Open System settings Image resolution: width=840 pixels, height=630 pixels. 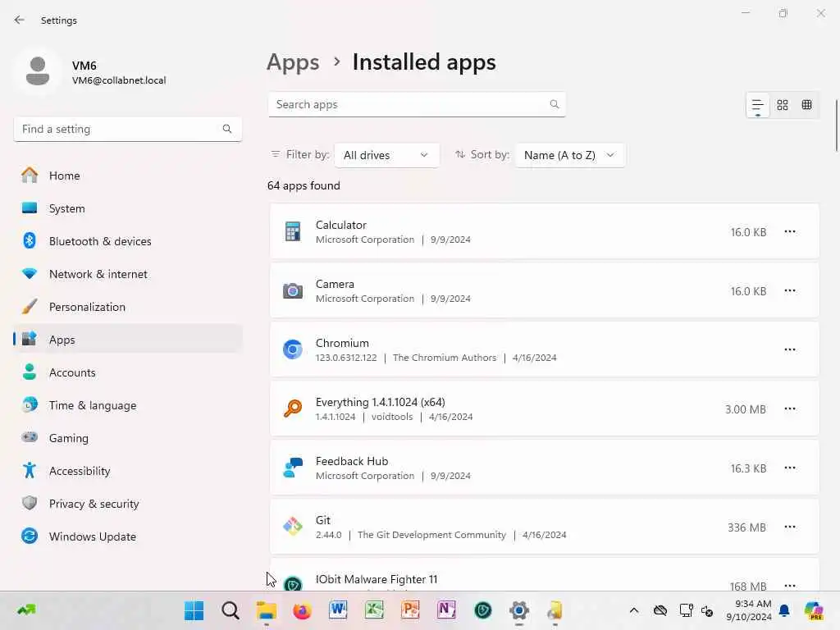point(127,208)
